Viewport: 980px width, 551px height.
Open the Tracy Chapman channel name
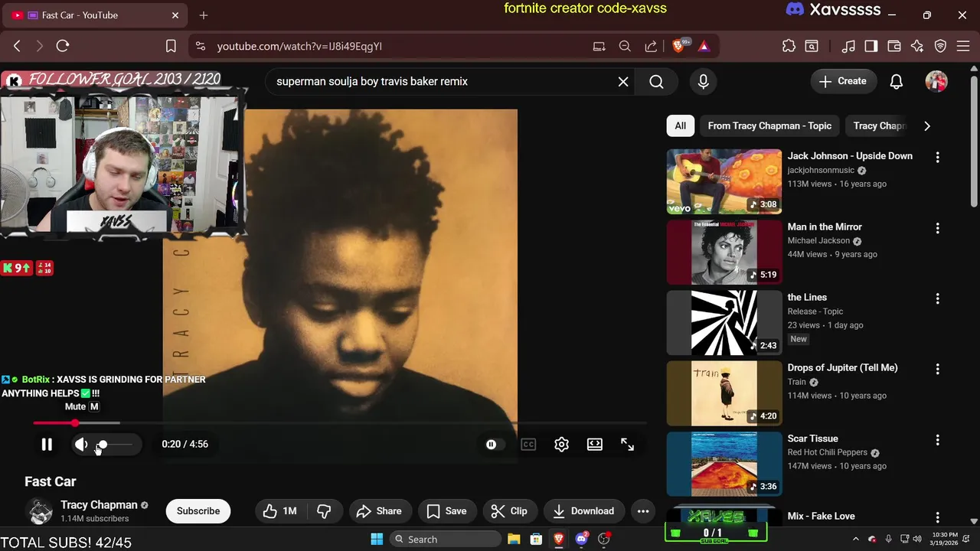tap(99, 505)
